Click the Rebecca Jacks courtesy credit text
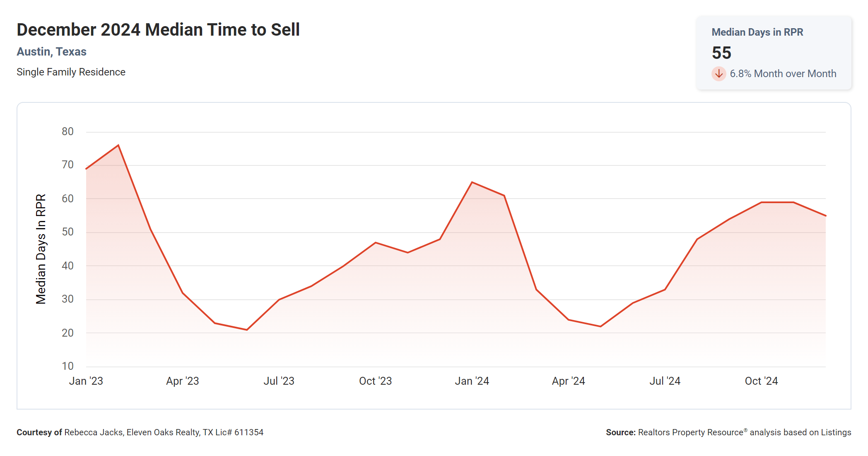Image resolution: width=868 pixels, height=456 pixels. [x=140, y=432]
